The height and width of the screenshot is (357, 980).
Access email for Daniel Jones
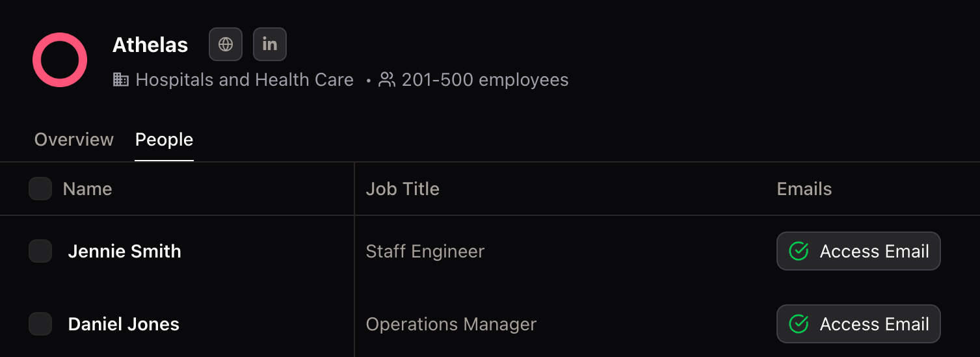tap(858, 324)
